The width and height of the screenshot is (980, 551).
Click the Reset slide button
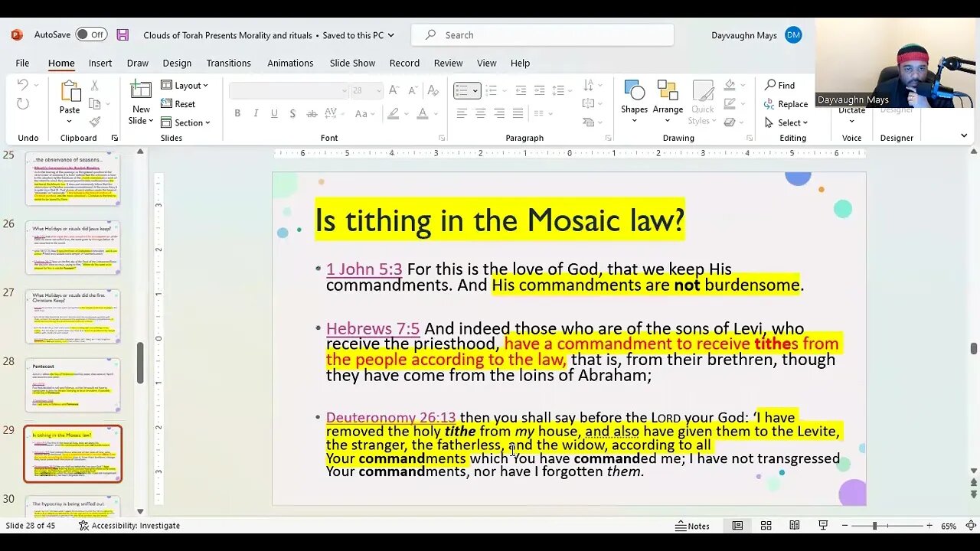tap(178, 104)
